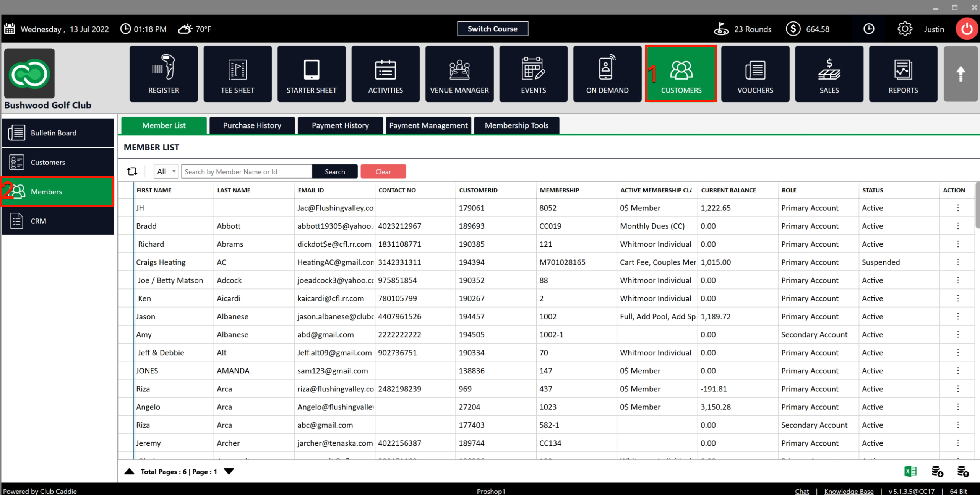Open the settings gear icon
Image resolution: width=980 pixels, height=495 pixels.
click(904, 29)
